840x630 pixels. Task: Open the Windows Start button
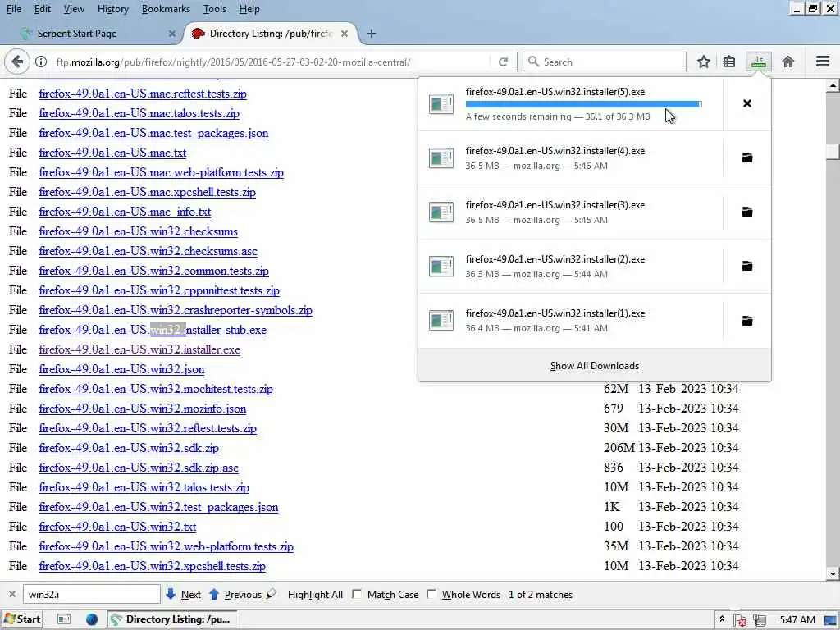(22, 619)
